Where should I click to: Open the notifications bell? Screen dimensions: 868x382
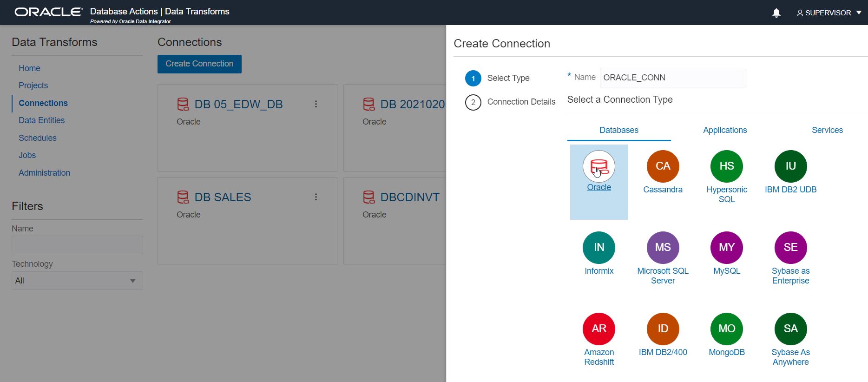[776, 13]
